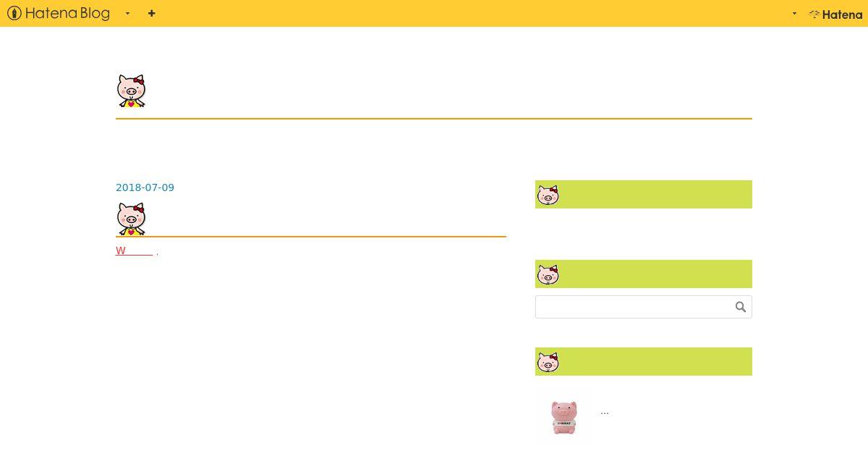Click the Hatena Blog logo in top bar
Image resolution: width=868 pixels, height=456 pixels.
(x=59, y=13)
